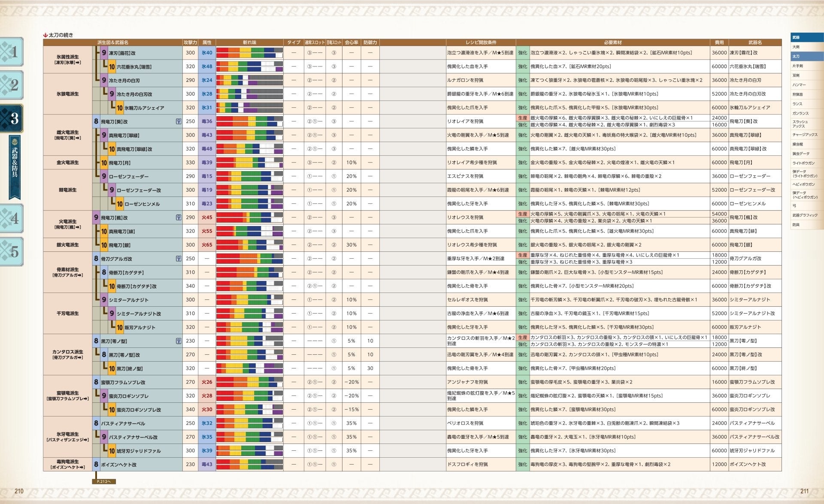This screenshot has width=824, height=504.
Task: Click rarity 8 badge of ポイズンヘケト改
Action: tap(96, 464)
